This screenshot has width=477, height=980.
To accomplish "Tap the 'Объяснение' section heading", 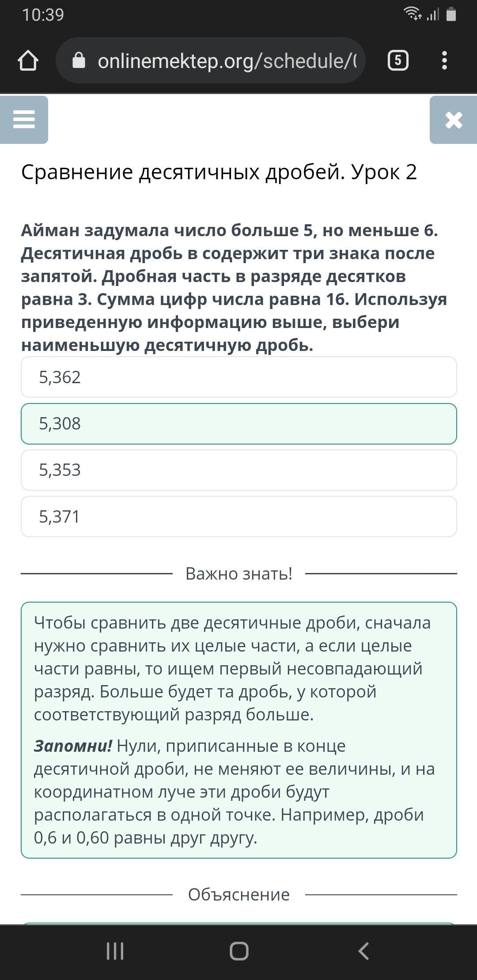I will click(x=239, y=894).
